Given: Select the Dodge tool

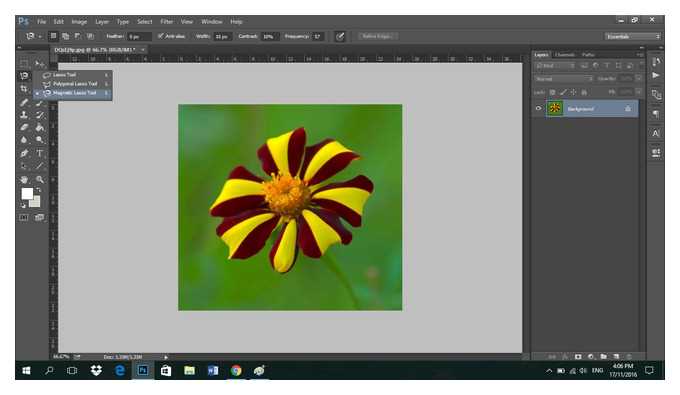Looking at the screenshot, I should pyautogui.click(x=39, y=140).
